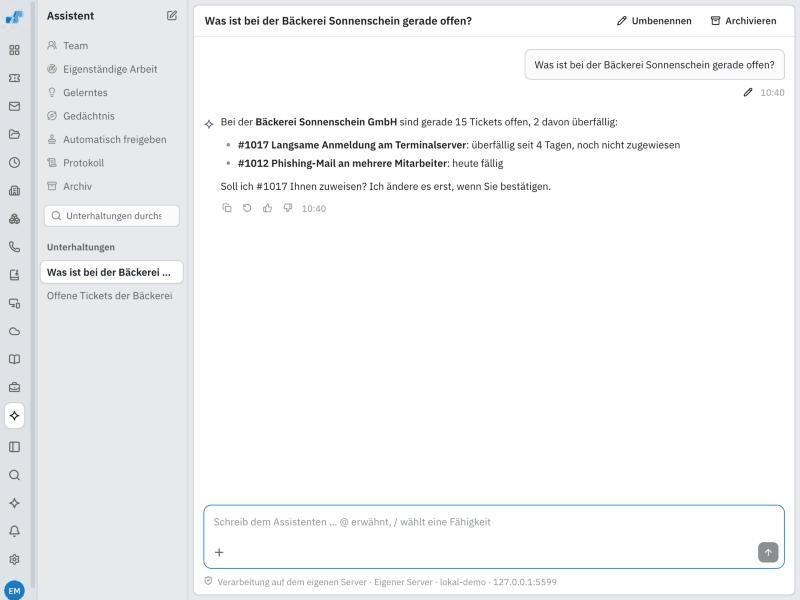Open the notifications bell icon
The image size is (800, 600).
pos(14,531)
